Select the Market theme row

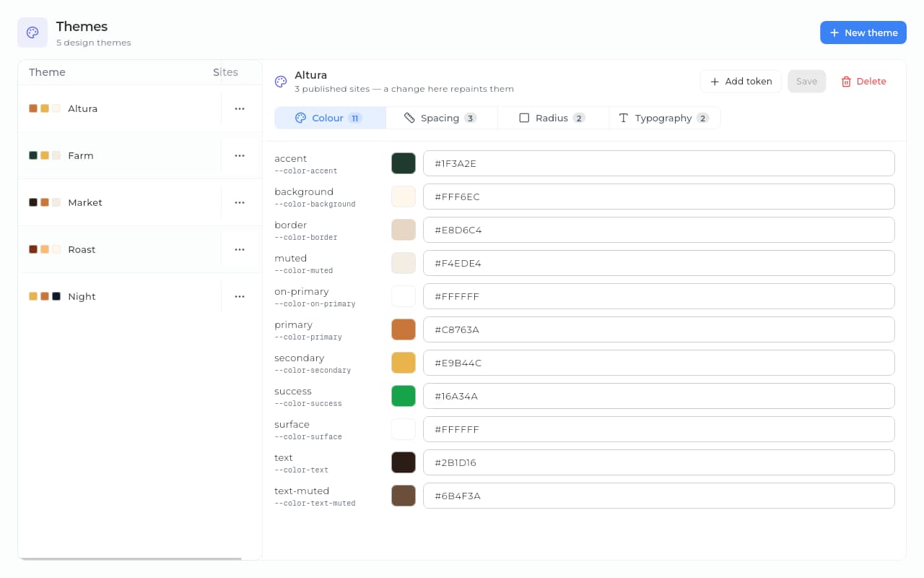tap(140, 202)
